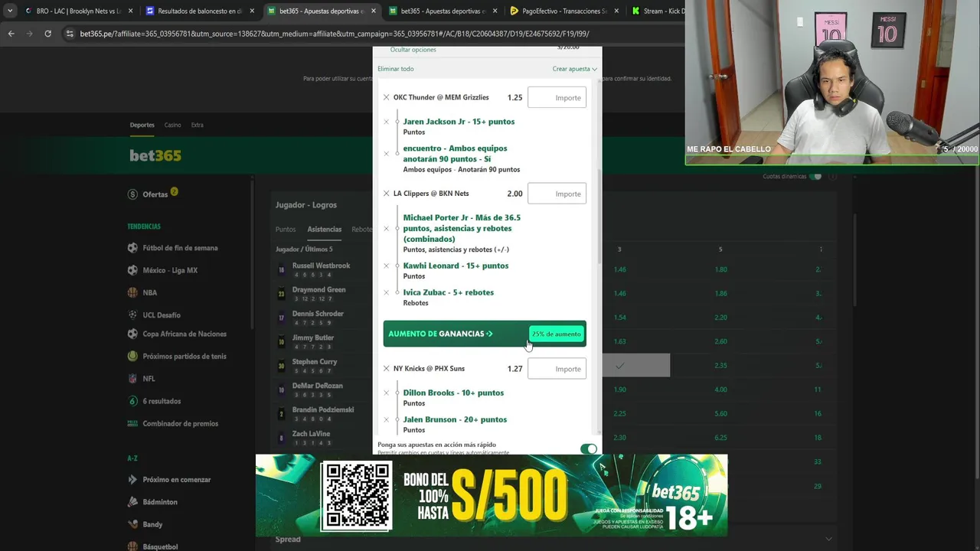Open Combinador de premios

(x=180, y=423)
